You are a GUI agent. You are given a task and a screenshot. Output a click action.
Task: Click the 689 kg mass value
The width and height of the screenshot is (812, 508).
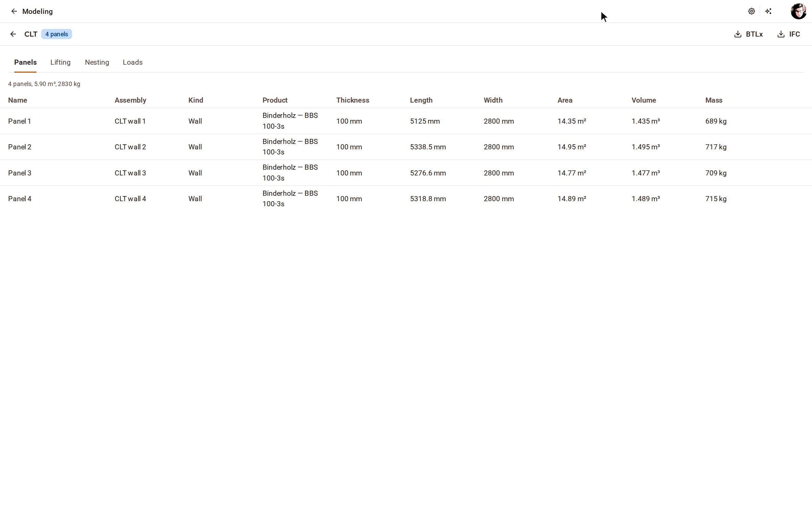coord(716,121)
